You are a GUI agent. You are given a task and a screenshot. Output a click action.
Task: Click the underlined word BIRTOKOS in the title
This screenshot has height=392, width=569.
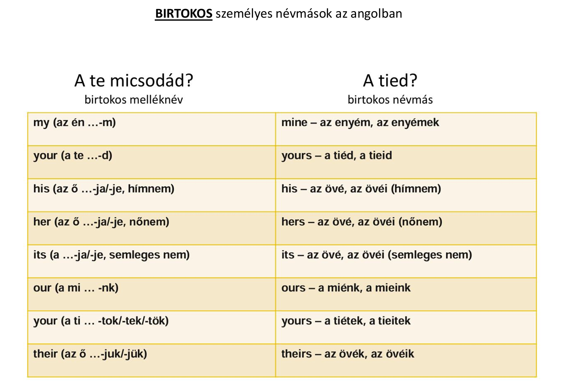[x=184, y=14]
